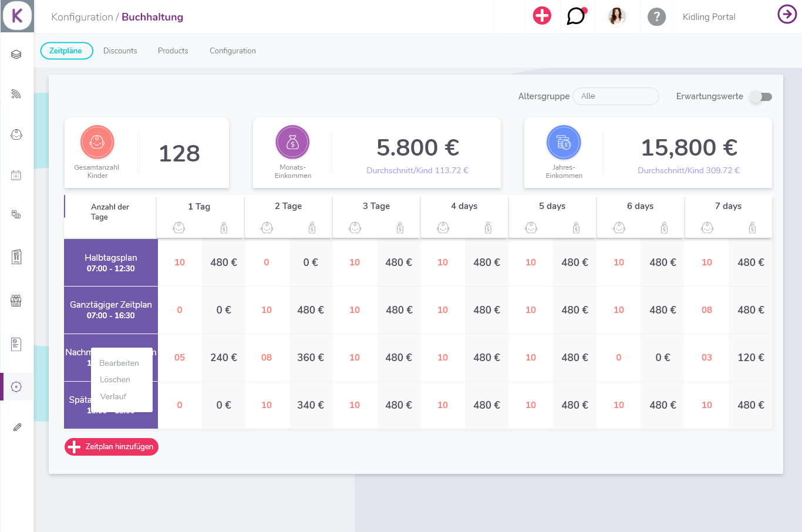The height and width of the screenshot is (532, 802).
Task: Click the baby icon under the 3 Tage column
Action: (x=355, y=227)
